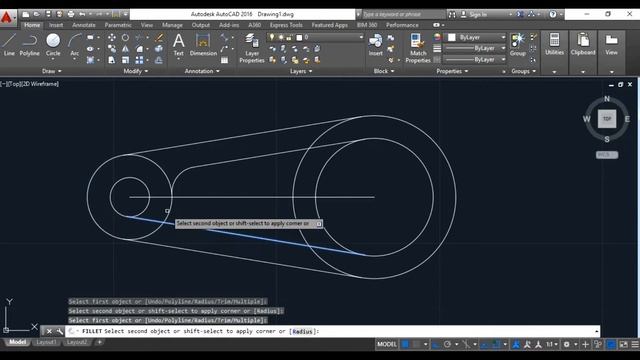
Task: Select the Polyline tool
Action: coord(29,45)
